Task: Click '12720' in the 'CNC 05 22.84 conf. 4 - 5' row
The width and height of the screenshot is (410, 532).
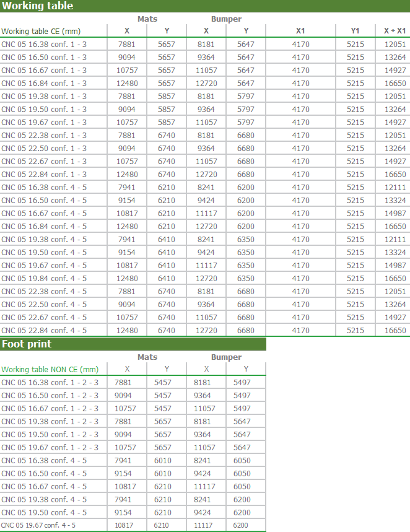Action: click(206, 331)
